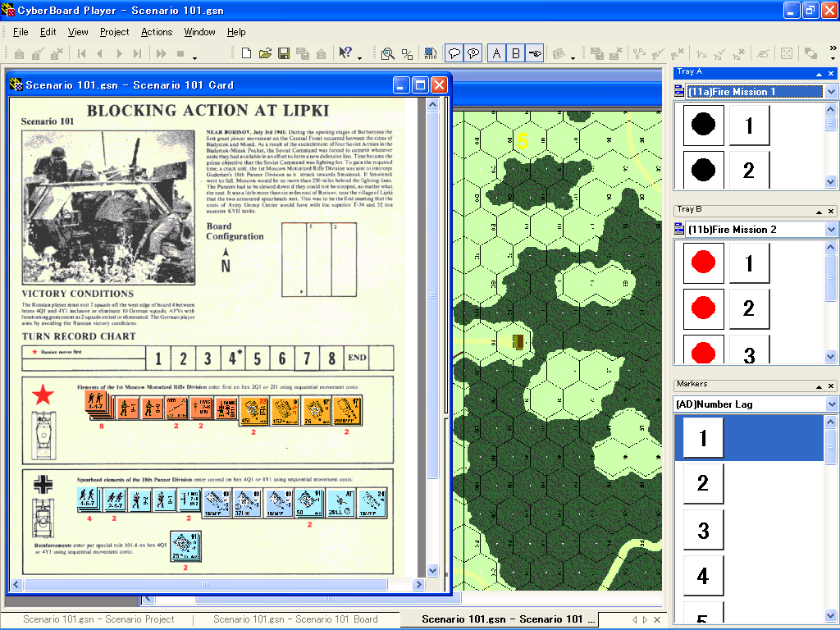Screen dimensions: 840x630
Task: Click the Open file folder icon
Action: tap(265, 53)
